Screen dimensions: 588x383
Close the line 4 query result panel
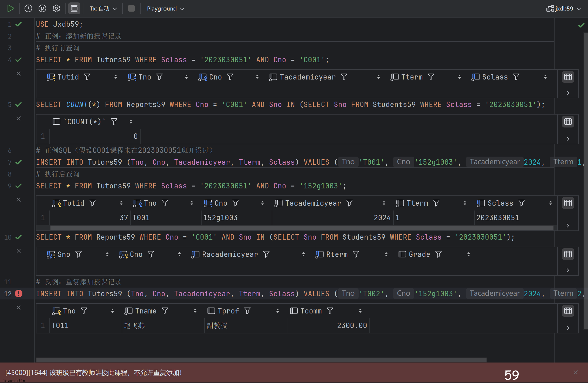point(19,74)
